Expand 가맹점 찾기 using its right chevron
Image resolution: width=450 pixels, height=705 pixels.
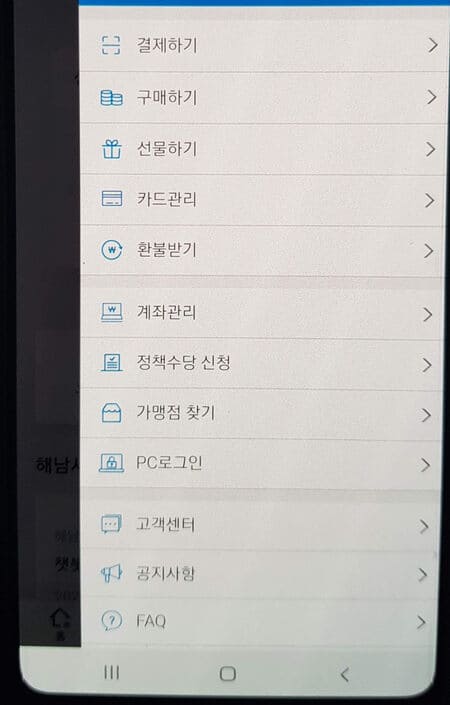tap(426, 415)
